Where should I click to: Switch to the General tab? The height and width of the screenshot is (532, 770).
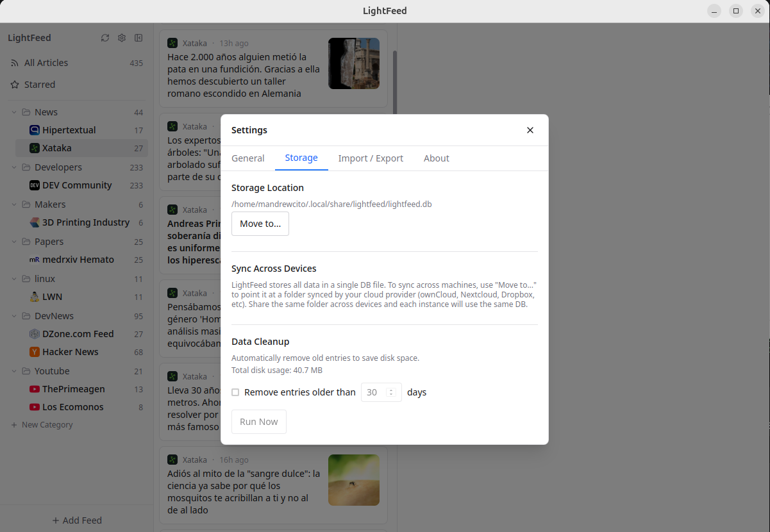248,158
